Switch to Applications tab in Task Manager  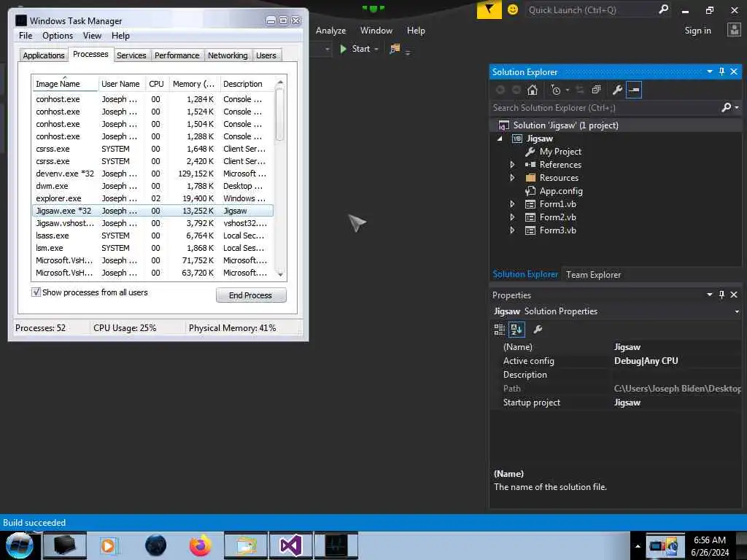click(43, 55)
